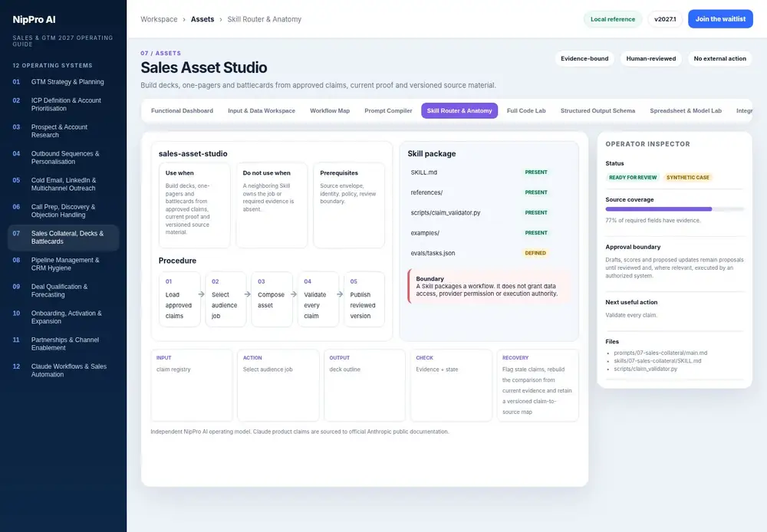
Task: Open the Full Code Lab tab
Action: (x=526, y=111)
